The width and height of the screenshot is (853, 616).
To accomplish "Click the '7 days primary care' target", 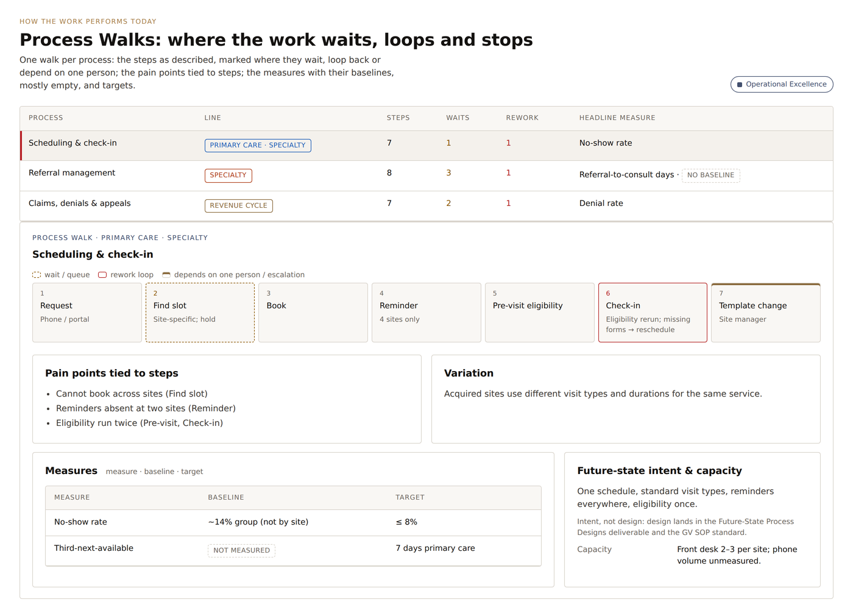I will (435, 548).
